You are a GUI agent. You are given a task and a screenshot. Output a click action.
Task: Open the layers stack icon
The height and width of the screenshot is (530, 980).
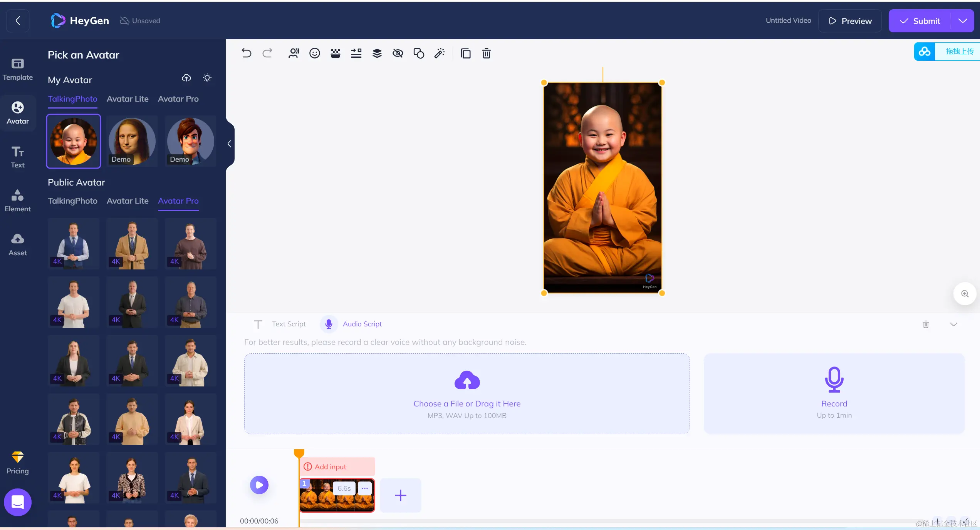tap(377, 53)
